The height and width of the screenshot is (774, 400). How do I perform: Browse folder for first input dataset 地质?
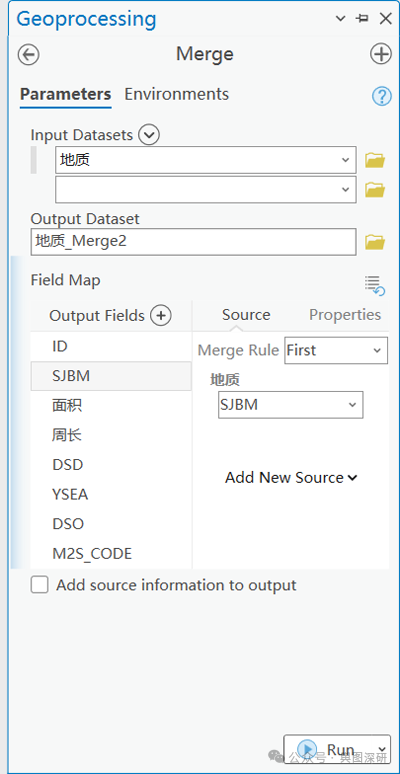coord(375,160)
